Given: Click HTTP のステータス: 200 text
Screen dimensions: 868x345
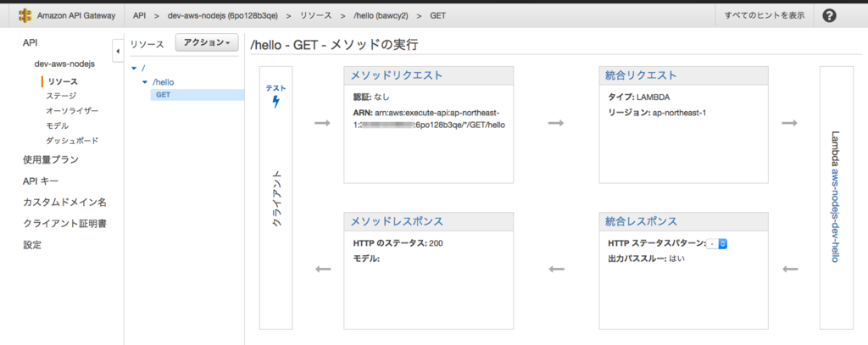Looking at the screenshot, I should point(398,243).
